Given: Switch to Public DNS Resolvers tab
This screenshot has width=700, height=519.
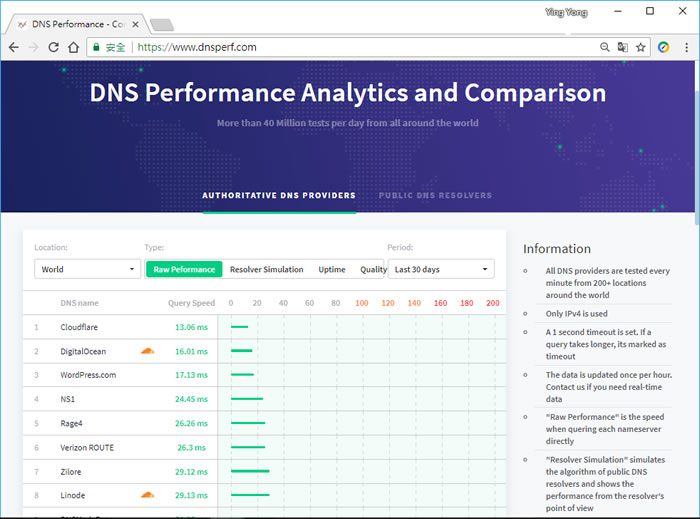Looking at the screenshot, I should 435,195.
